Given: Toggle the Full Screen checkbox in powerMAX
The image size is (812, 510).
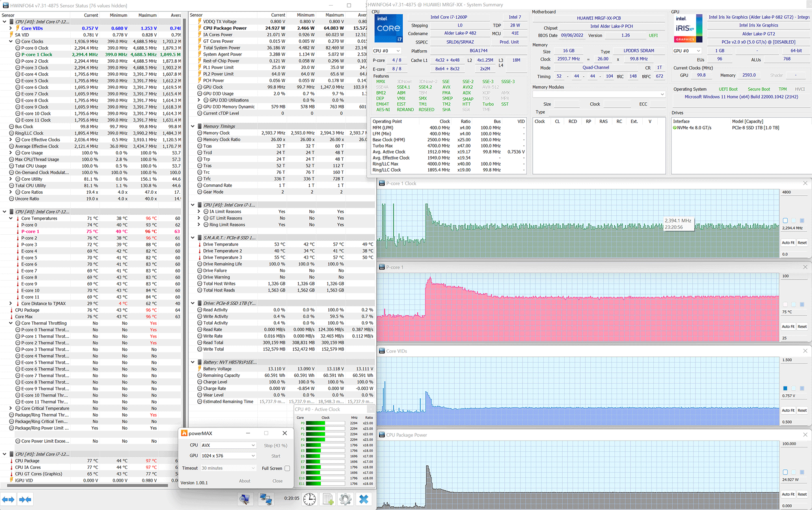Looking at the screenshot, I should point(287,468).
